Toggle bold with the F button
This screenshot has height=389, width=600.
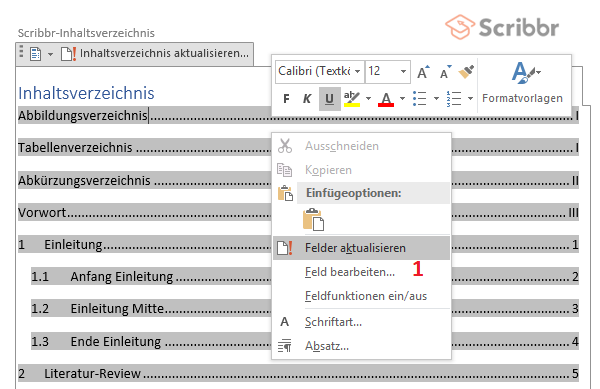coord(286,99)
